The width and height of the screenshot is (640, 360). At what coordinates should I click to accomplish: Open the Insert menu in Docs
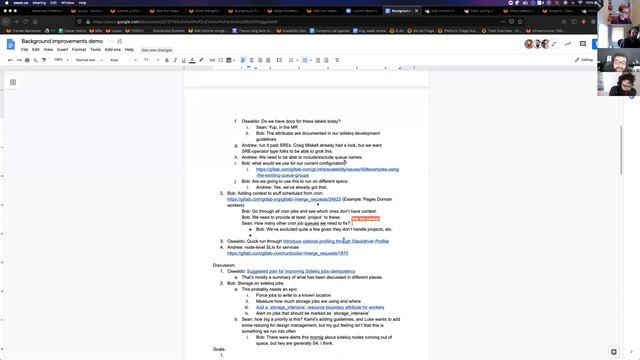(x=62, y=49)
